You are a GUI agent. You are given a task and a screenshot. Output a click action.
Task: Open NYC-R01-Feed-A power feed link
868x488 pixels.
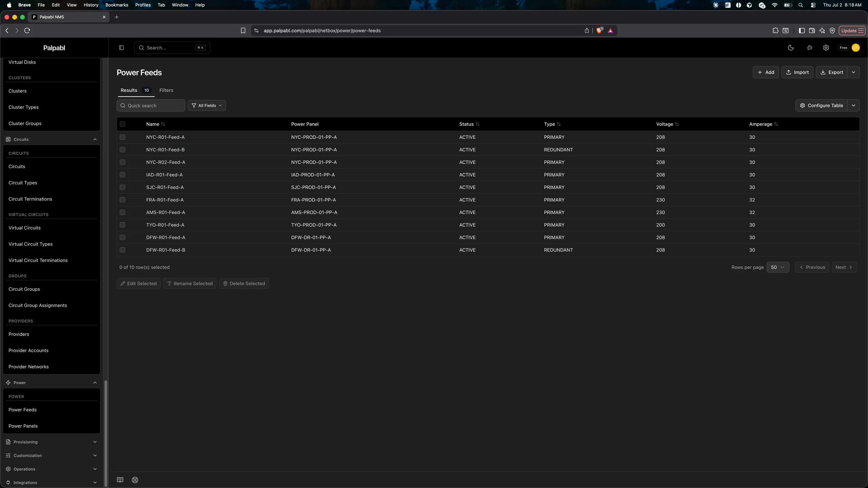[x=165, y=137]
